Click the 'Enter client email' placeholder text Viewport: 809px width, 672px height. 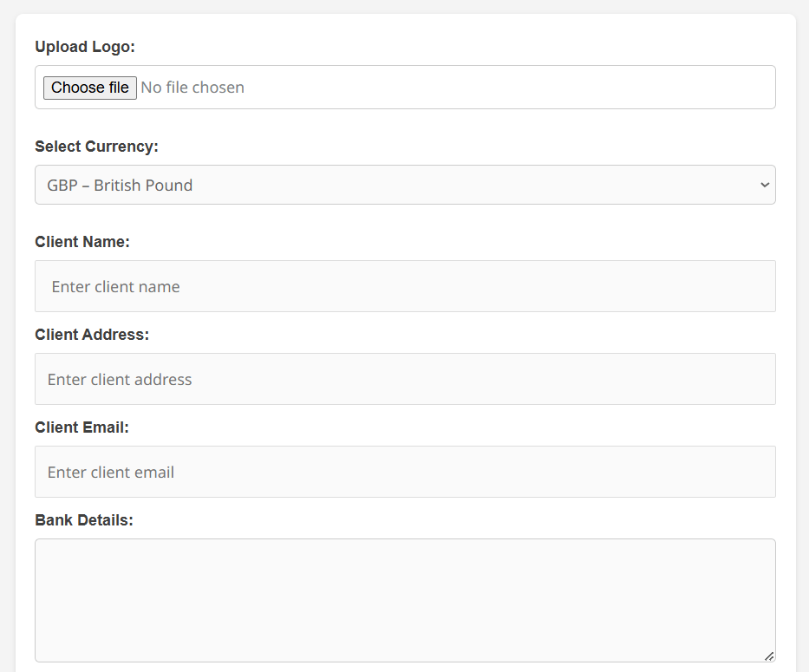111,472
